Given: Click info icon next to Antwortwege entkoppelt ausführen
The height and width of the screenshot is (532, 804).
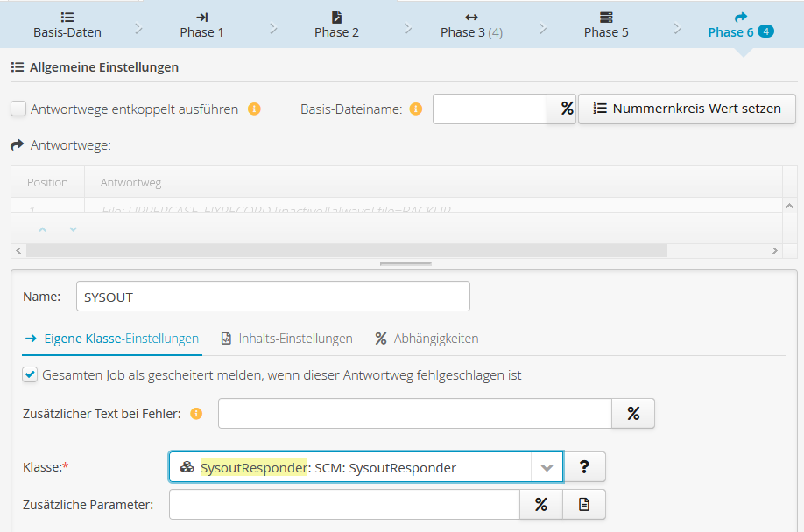Looking at the screenshot, I should click(254, 109).
